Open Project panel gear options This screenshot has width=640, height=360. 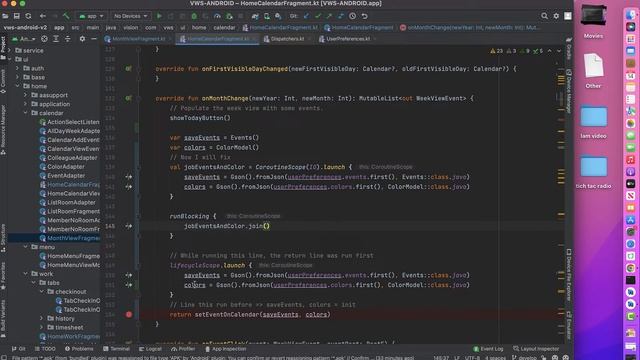click(82, 39)
